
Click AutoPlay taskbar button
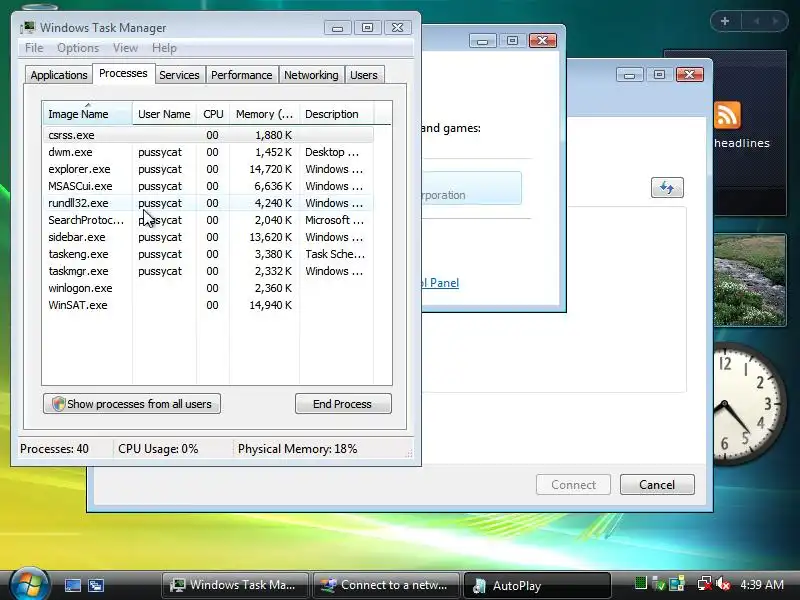(x=537, y=585)
